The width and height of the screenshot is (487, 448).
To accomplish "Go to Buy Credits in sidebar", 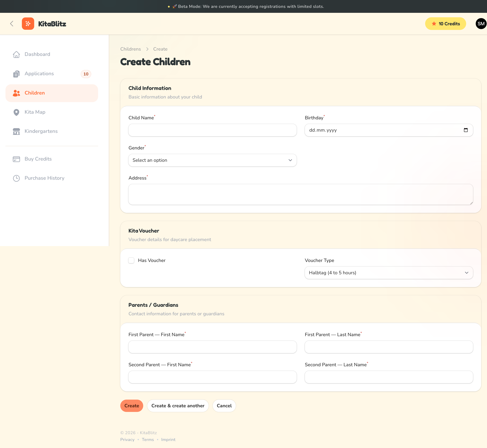I will tap(38, 159).
